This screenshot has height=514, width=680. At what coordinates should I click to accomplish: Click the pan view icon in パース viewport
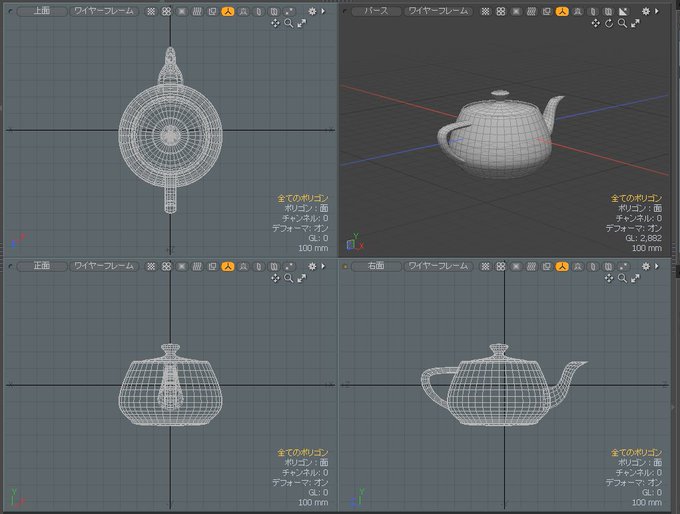pos(596,23)
